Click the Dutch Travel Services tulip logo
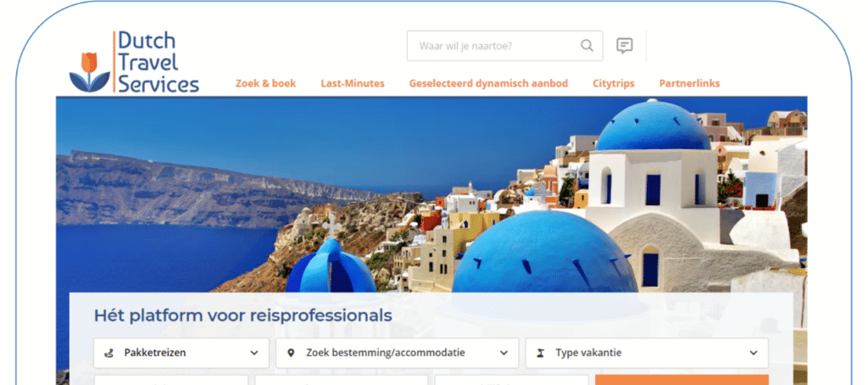This screenshot has height=385, width=868. point(134,62)
